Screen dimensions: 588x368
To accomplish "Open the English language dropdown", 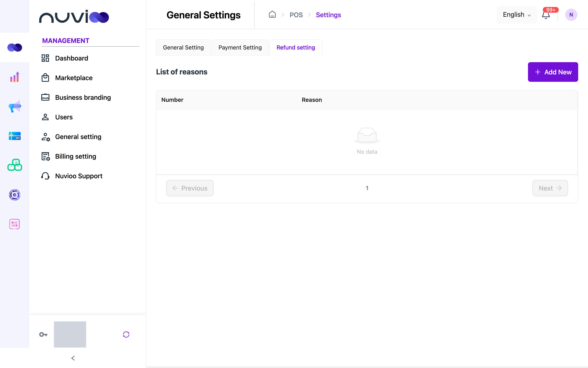I will (x=517, y=15).
